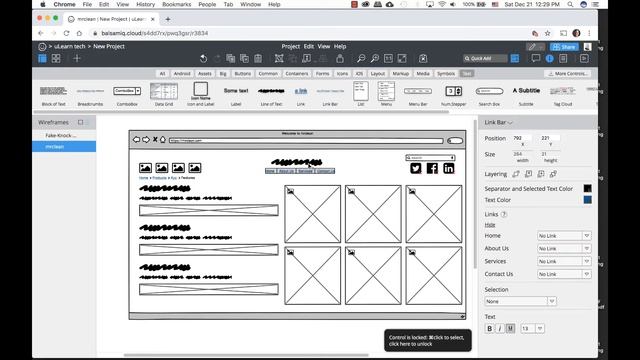
Task: Select the Forms library tab
Action: [322, 73]
